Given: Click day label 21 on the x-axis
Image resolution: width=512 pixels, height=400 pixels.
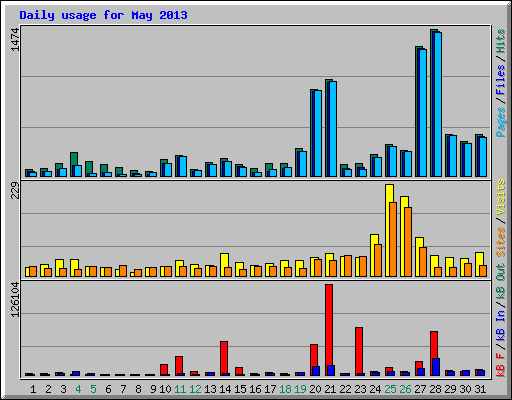Looking at the screenshot, I should coord(330,389).
